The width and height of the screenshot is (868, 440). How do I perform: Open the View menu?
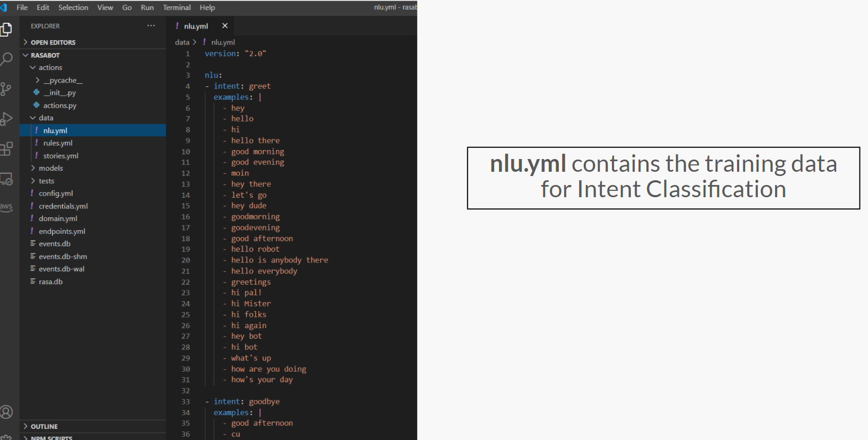pyautogui.click(x=105, y=7)
